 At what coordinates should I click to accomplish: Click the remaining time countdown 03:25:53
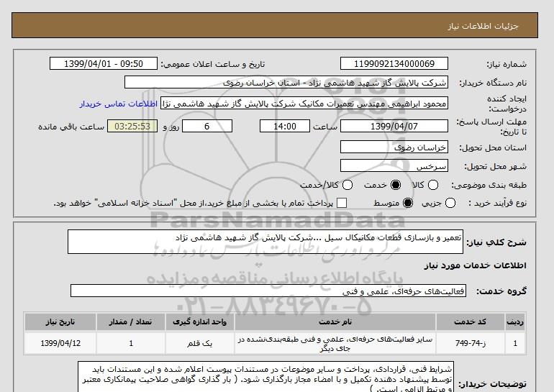(x=132, y=126)
